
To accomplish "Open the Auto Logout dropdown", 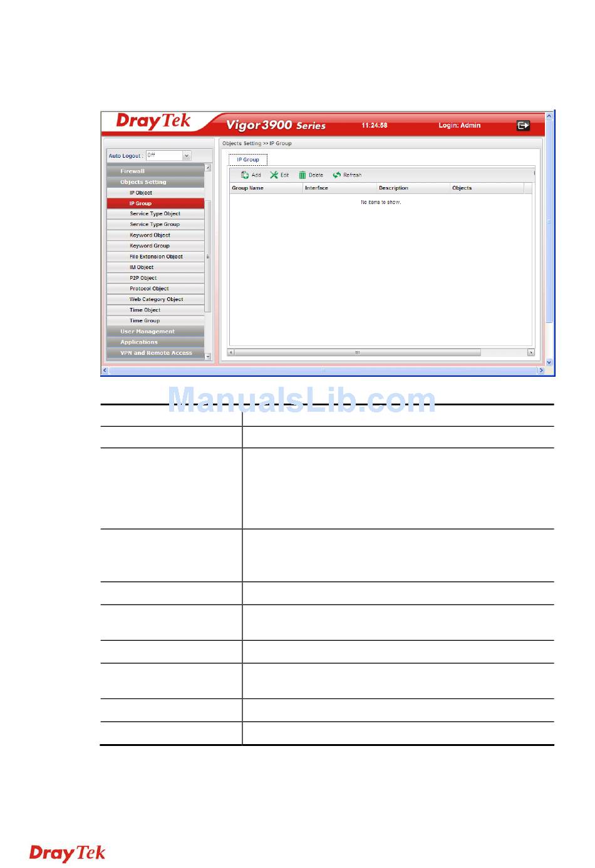I will 187,155.
